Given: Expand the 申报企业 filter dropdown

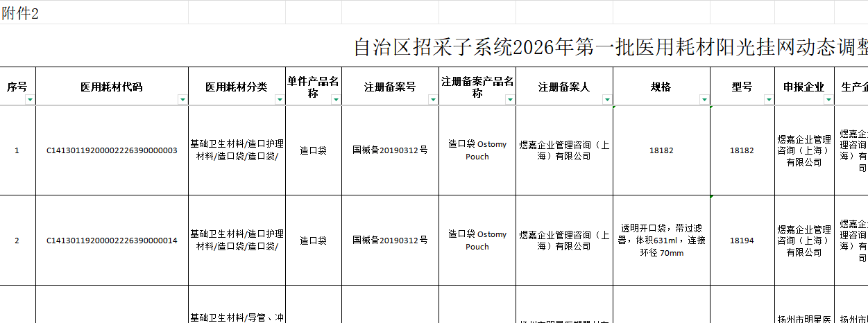Looking at the screenshot, I should click(x=828, y=100).
